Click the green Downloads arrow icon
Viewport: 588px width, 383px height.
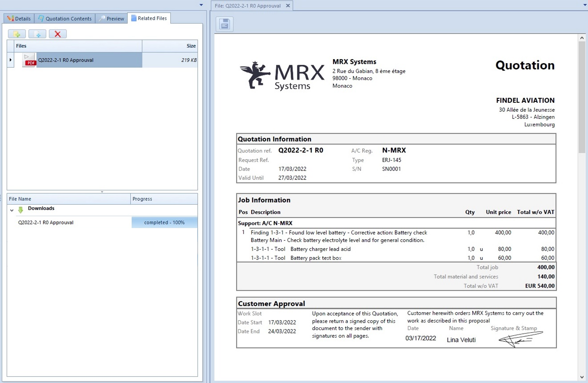point(21,210)
